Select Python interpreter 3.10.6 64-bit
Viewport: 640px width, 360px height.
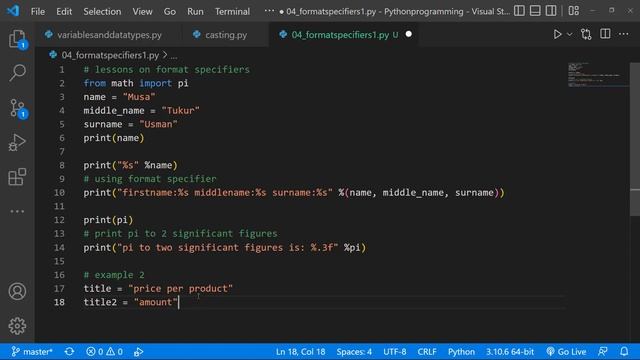coord(510,351)
